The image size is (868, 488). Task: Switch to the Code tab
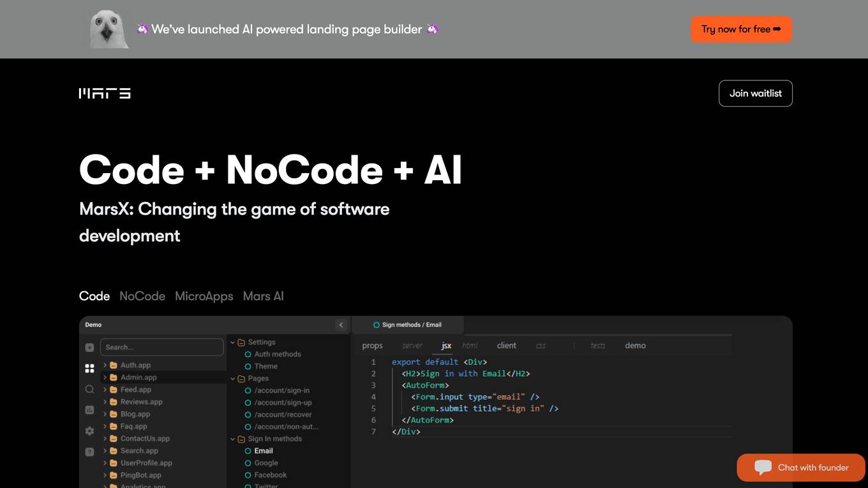point(94,296)
